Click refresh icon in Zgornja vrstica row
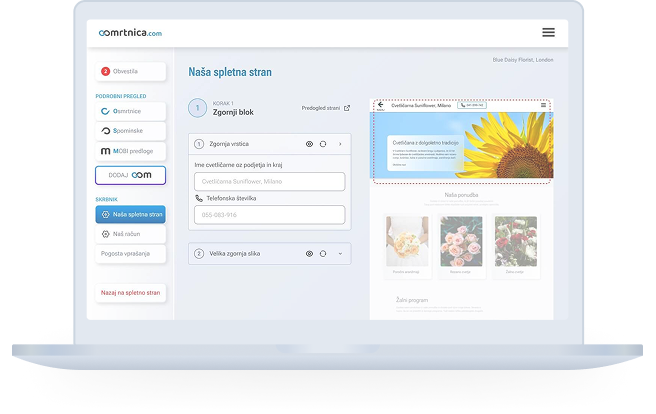656x414 pixels. coord(323,144)
